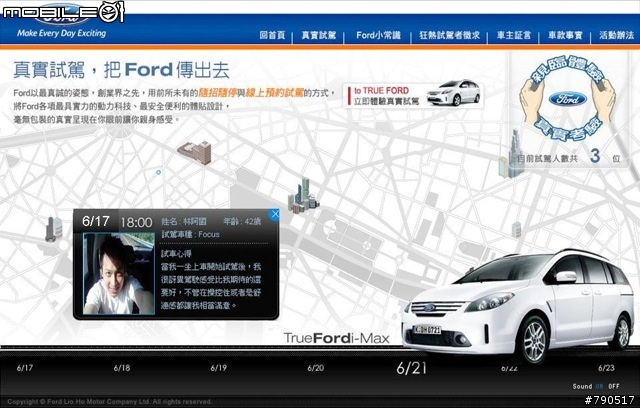Select 6/20 on the date timeline

point(316,368)
